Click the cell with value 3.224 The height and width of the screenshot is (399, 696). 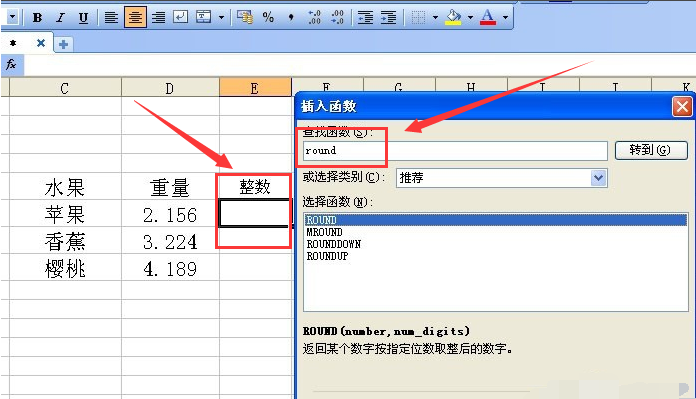170,241
